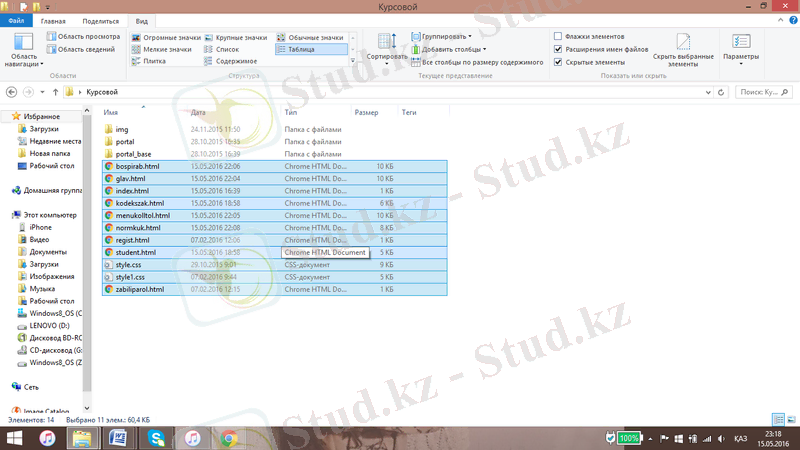This screenshot has width=800, height=450.
Task: Open Этот компьютер in navigation pane
Action: click(x=50, y=215)
